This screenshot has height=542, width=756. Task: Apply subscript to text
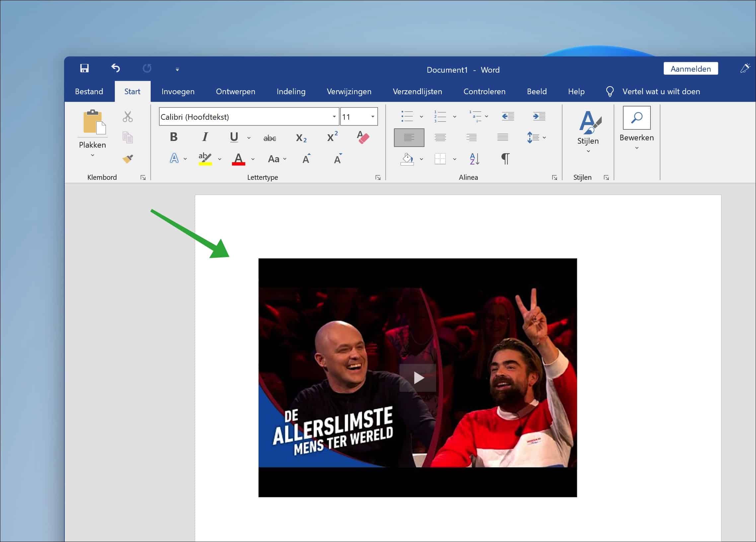coord(300,138)
